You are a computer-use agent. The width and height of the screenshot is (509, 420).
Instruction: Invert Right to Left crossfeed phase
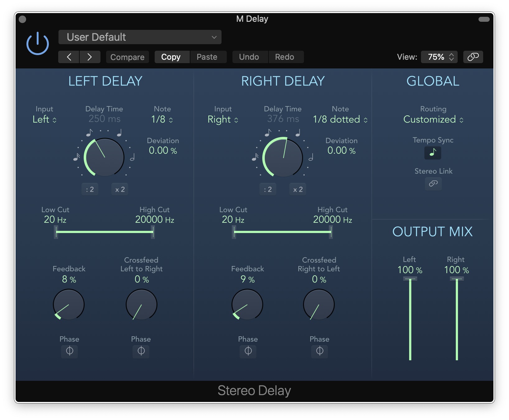click(320, 351)
